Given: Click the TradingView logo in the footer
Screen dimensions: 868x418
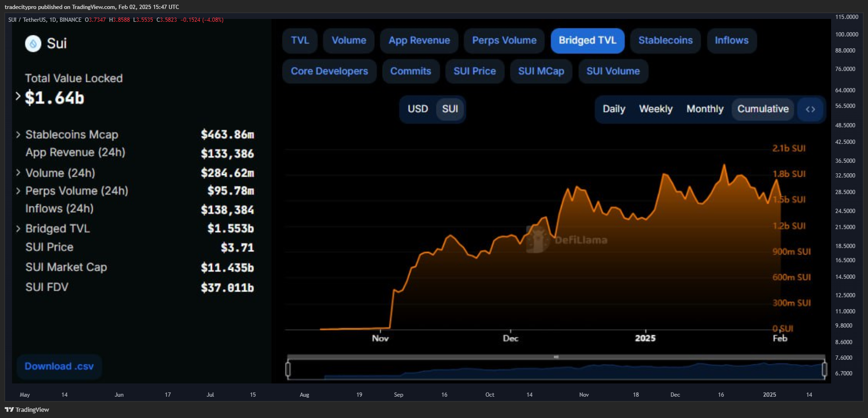Looking at the screenshot, I should (27, 409).
